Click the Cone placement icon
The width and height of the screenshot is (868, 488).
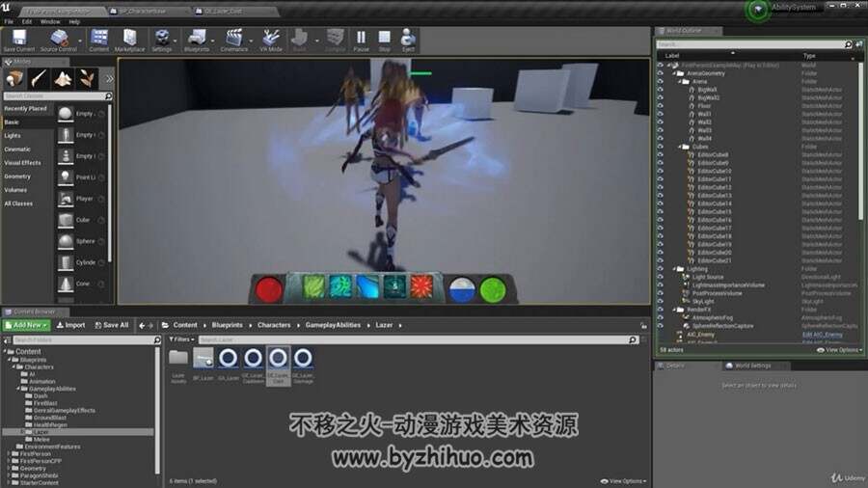pos(66,284)
